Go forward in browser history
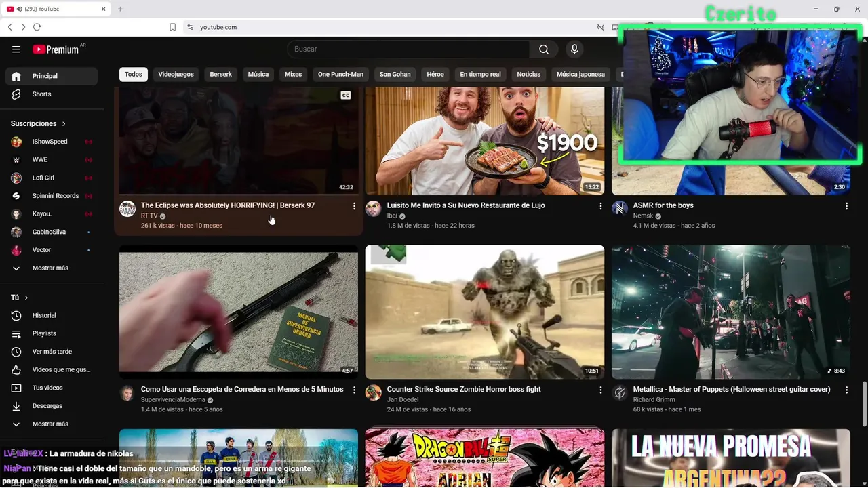This screenshot has height=488, width=868. pos(23,27)
